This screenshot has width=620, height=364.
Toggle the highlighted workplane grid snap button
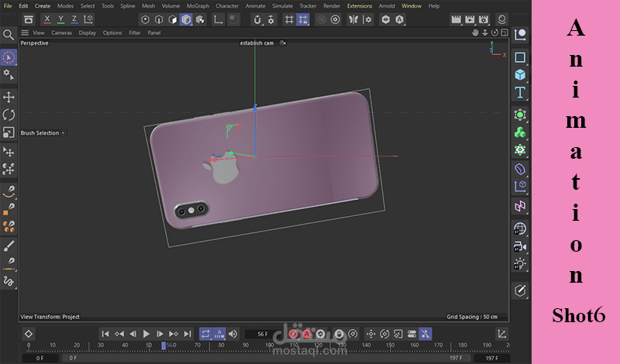(303, 19)
